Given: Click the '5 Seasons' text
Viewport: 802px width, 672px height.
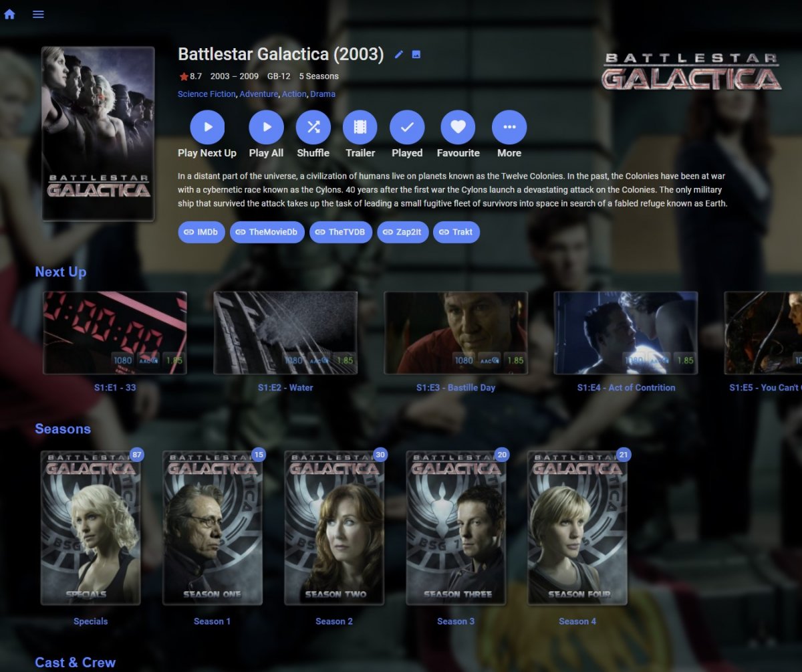Looking at the screenshot, I should 319,76.
